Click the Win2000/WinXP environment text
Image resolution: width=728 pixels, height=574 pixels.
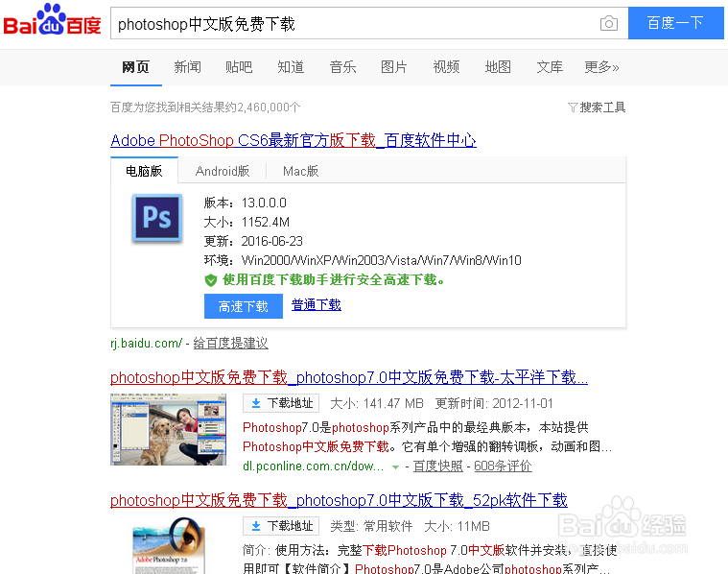(381, 260)
